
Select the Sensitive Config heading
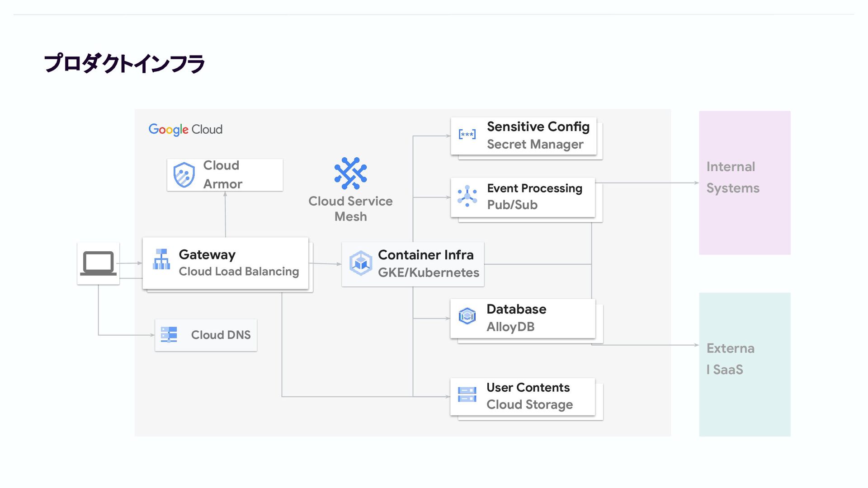(x=538, y=127)
